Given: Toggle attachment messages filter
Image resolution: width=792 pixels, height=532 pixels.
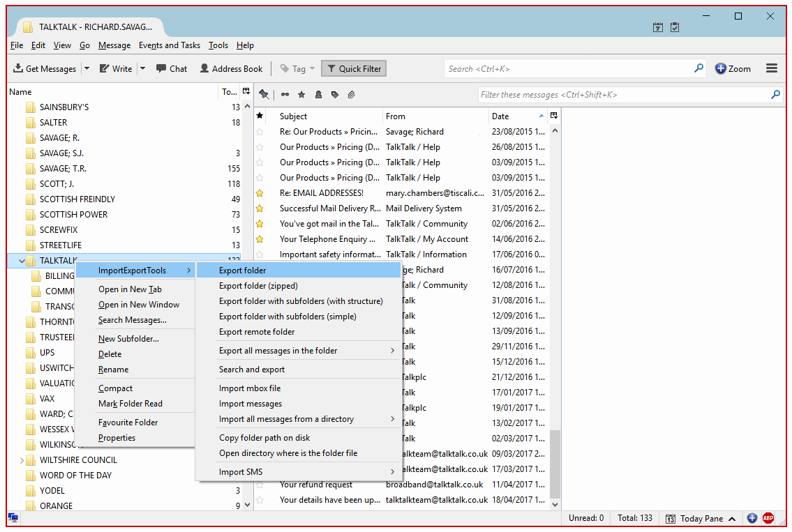Looking at the screenshot, I should pyautogui.click(x=351, y=94).
